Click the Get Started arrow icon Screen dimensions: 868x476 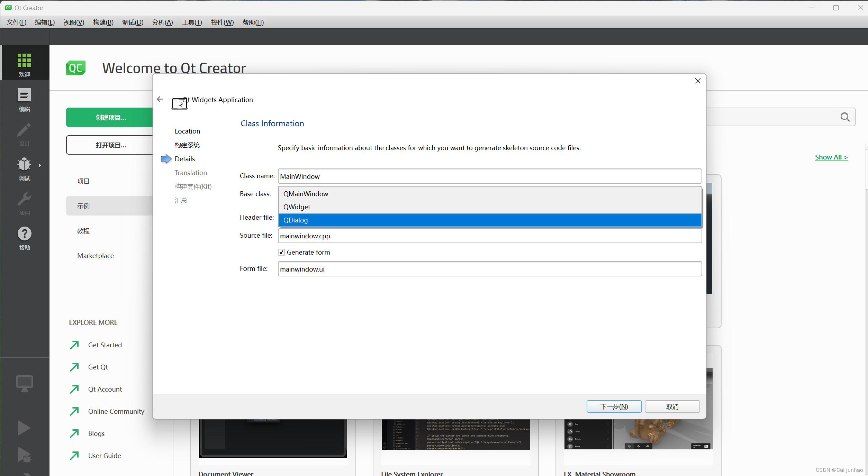(x=74, y=345)
